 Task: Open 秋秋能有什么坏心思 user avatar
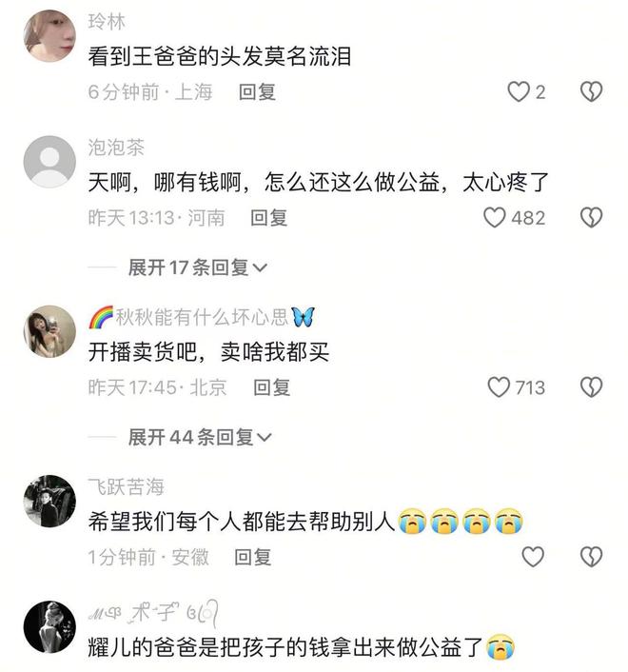tap(49, 331)
